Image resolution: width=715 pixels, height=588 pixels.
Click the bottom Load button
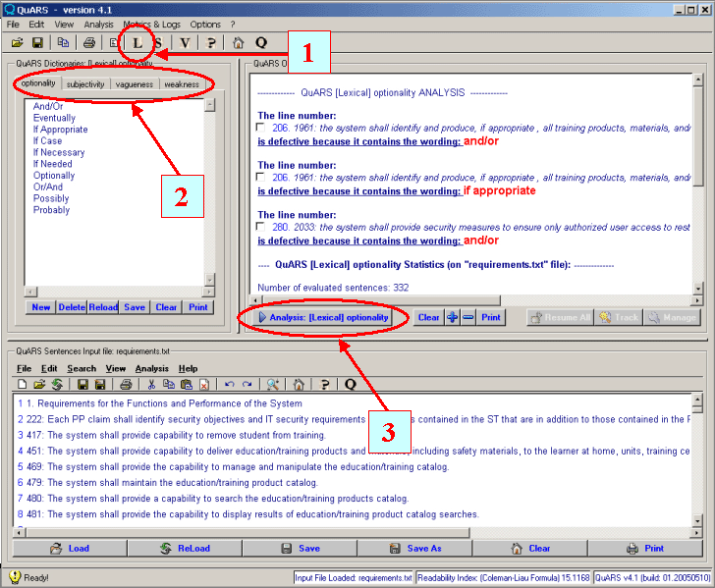pos(70,549)
